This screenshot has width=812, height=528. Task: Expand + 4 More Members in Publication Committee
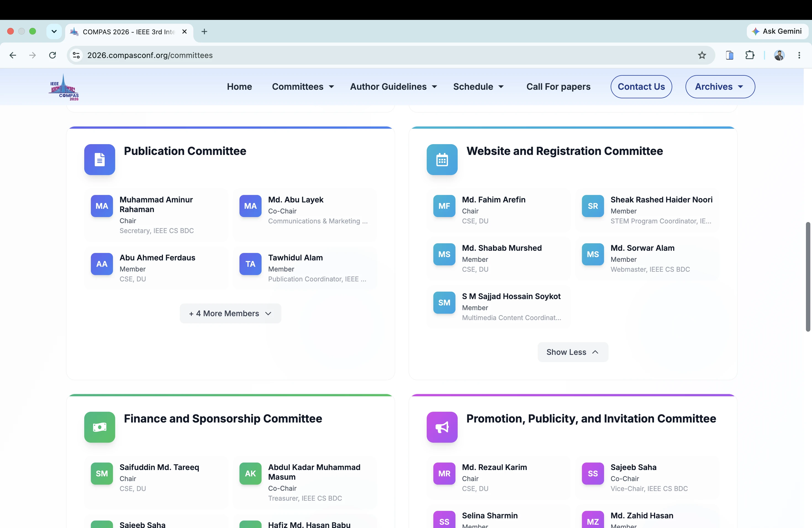tap(230, 313)
